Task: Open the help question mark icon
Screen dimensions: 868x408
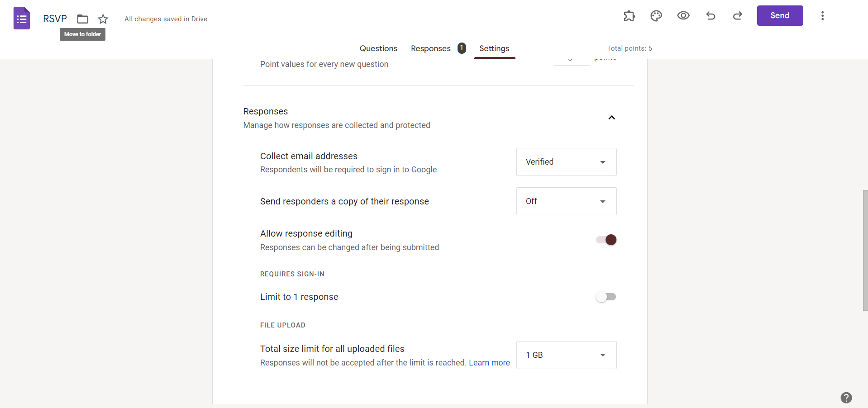Action: tap(846, 398)
